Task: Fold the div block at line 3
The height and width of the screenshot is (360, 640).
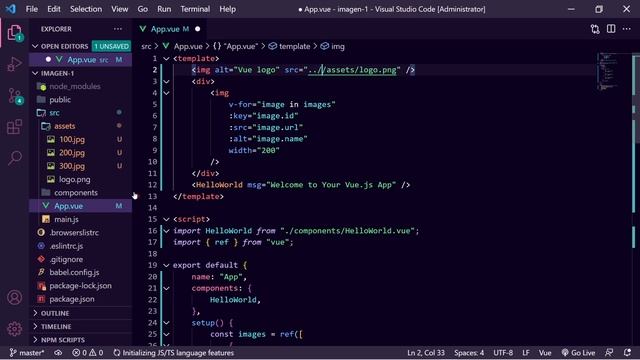Action: point(167,82)
